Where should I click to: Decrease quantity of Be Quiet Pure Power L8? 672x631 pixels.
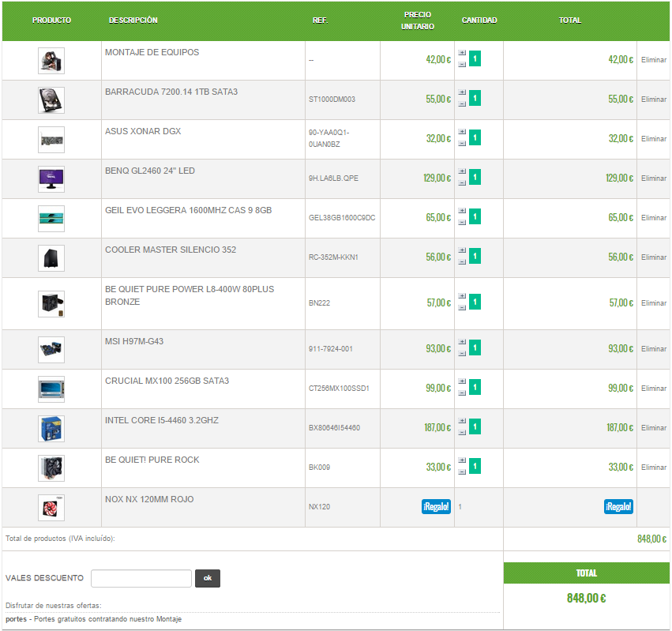tap(462, 307)
